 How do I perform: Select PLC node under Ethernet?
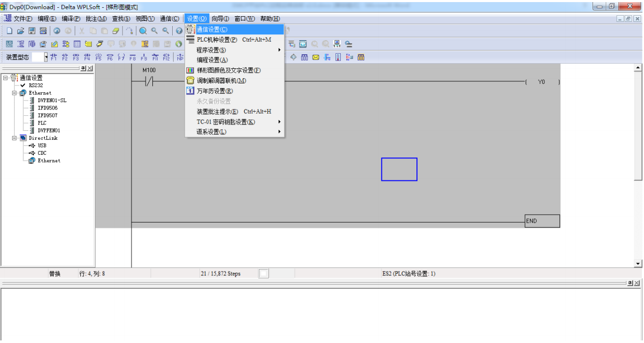[42, 123]
